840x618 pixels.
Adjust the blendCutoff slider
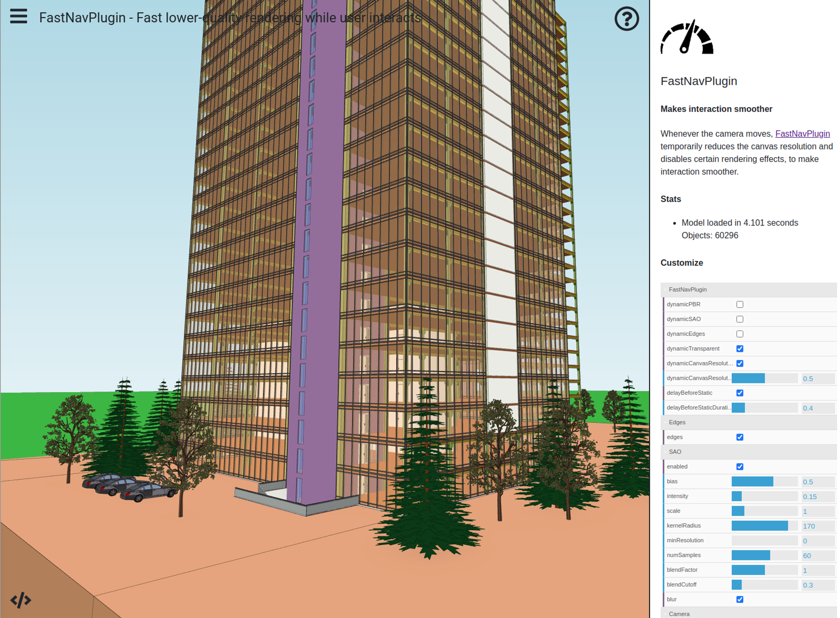[x=764, y=584]
